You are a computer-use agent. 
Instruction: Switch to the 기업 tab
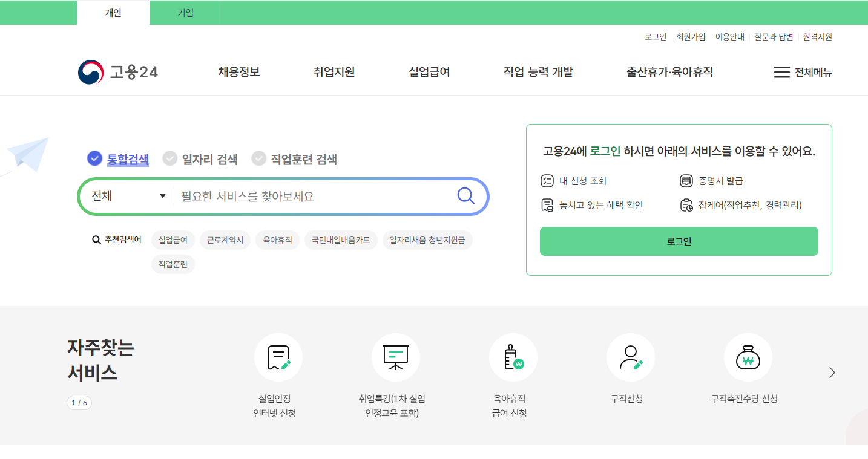[x=186, y=13]
